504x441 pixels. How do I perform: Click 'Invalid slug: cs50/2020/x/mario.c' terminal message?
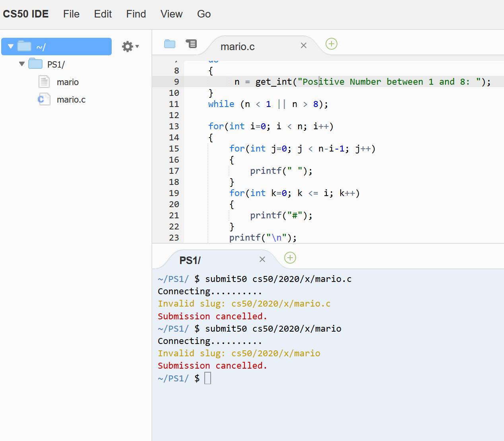(244, 303)
